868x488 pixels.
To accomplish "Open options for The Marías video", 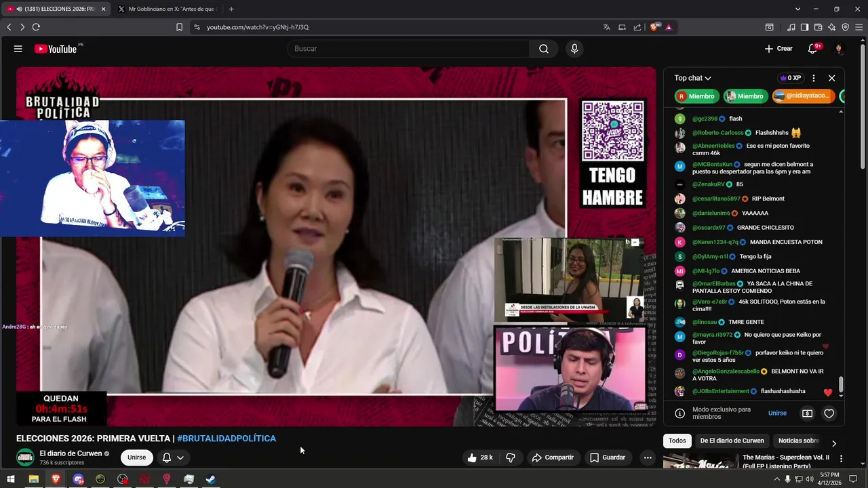I will 841,459.
